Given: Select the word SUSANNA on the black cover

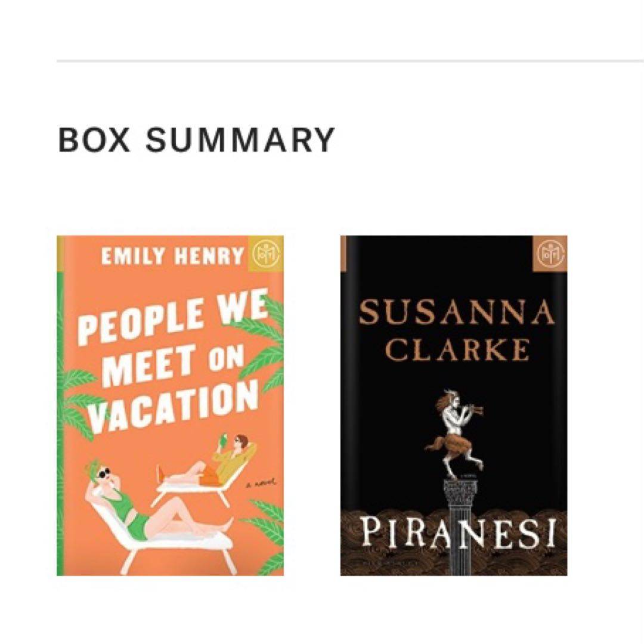Looking at the screenshot, I should pyautogui.click(x=456, y=313).
